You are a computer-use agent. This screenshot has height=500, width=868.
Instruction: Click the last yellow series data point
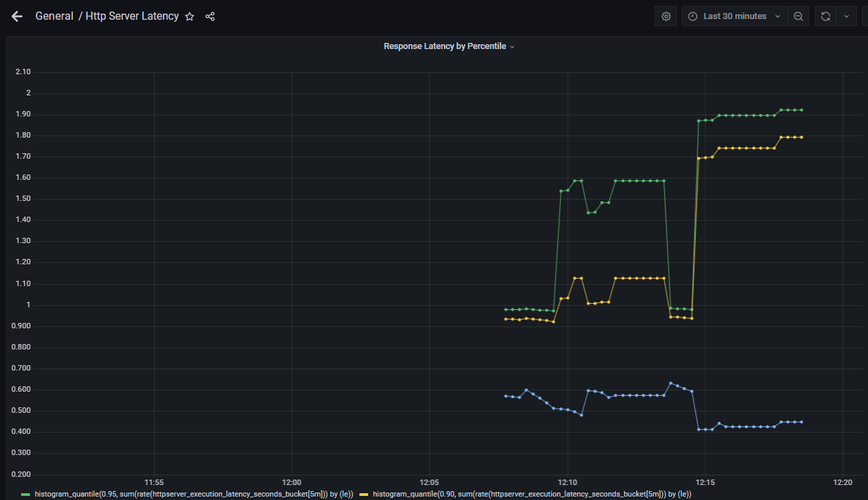[x=801, y=137]
